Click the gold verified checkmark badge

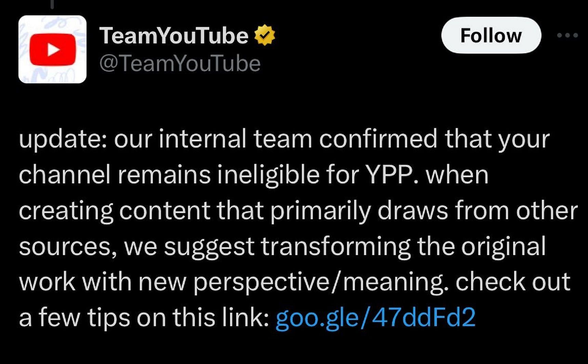[265, 35]
